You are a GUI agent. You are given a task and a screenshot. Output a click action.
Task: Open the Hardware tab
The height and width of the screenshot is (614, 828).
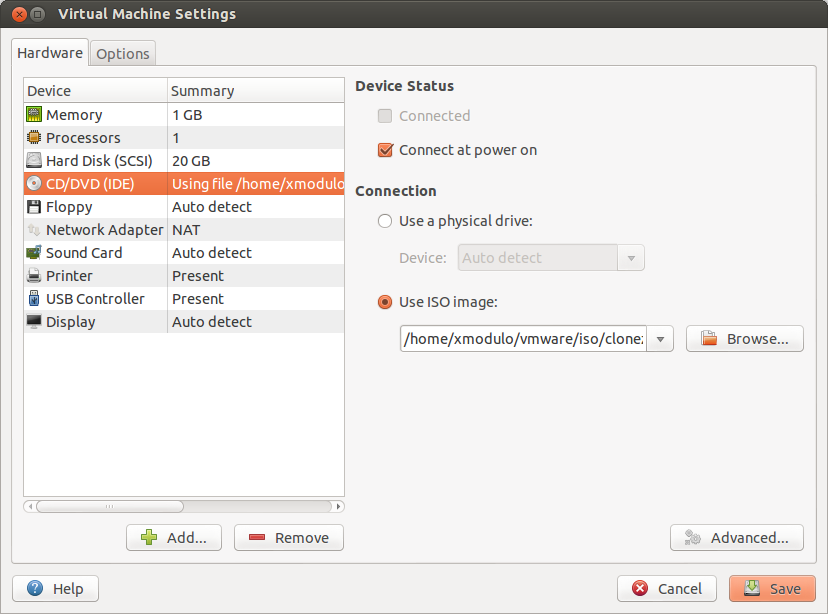[x=50, y=53]
